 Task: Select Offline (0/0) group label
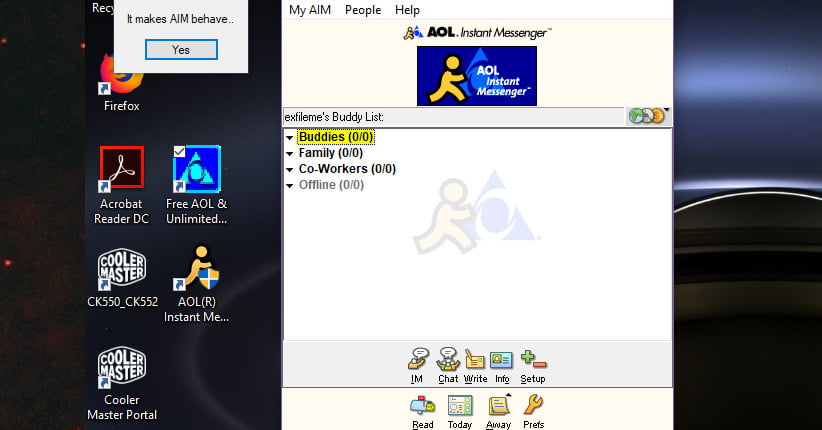point(331,185)
